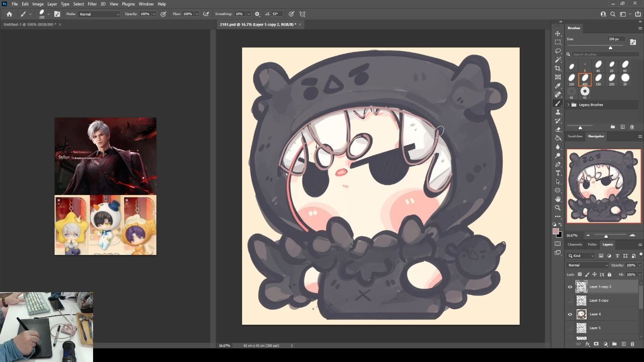The width and height of the screenshot is (644, 362).
Task: Select the Hand tool
Action: 558,199
